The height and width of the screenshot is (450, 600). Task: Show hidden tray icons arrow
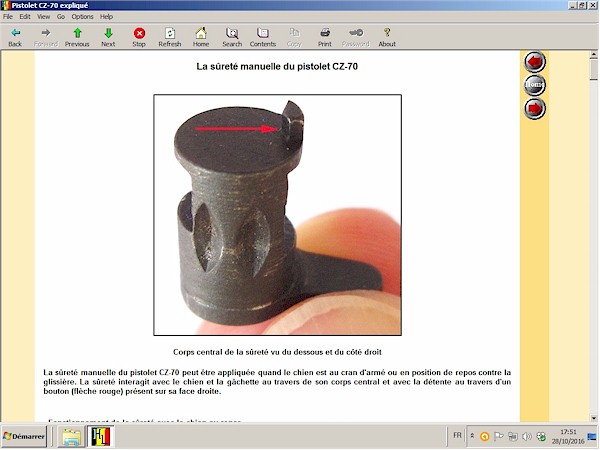tap(472, 436)
